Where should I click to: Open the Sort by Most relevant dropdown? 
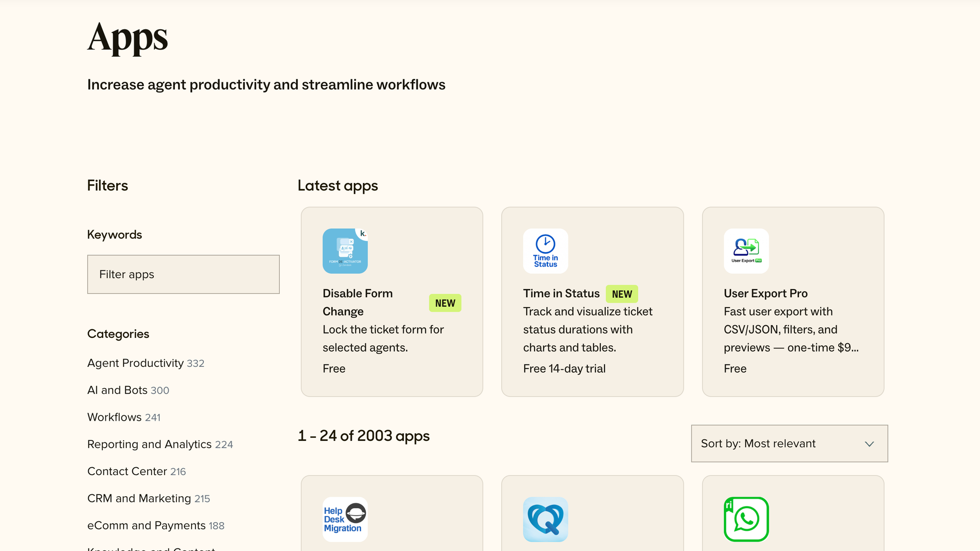(x=788, y=444)
